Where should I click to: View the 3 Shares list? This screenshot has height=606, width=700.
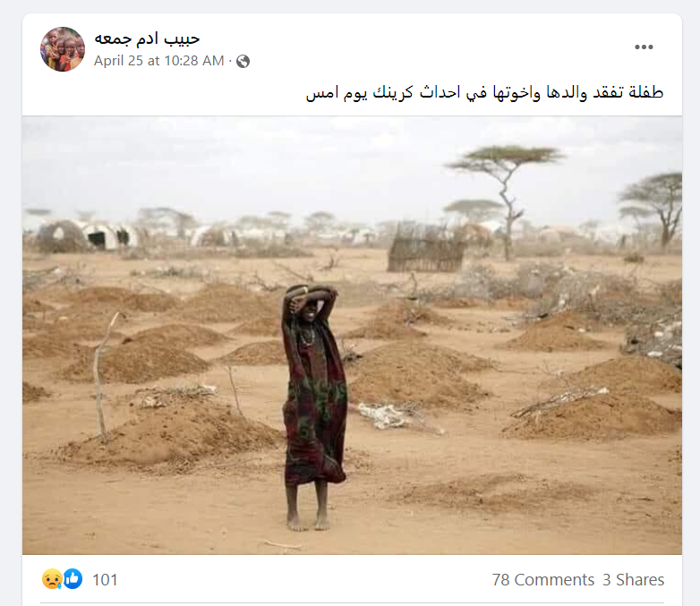tap(634, 580)
